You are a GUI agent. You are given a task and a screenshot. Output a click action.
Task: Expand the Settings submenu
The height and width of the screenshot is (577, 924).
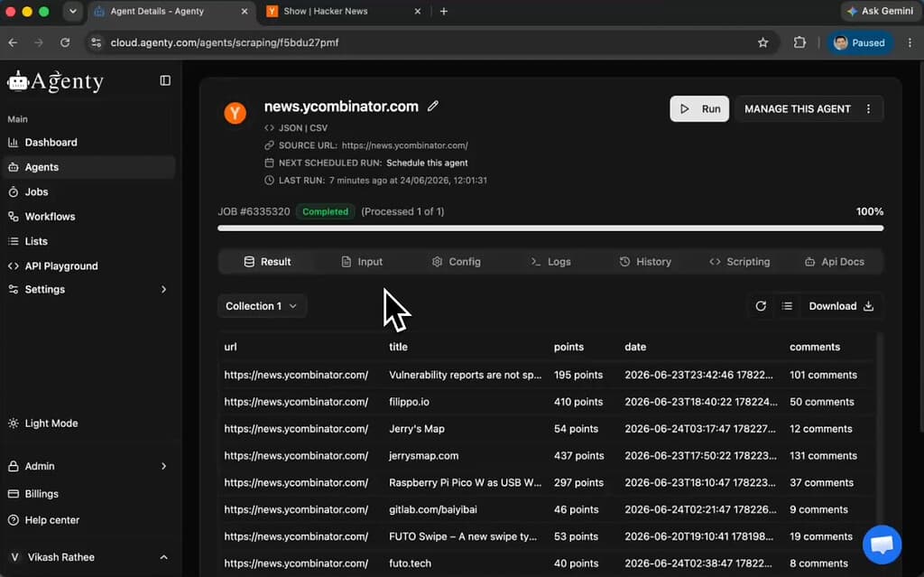click(x=89, y=289)
